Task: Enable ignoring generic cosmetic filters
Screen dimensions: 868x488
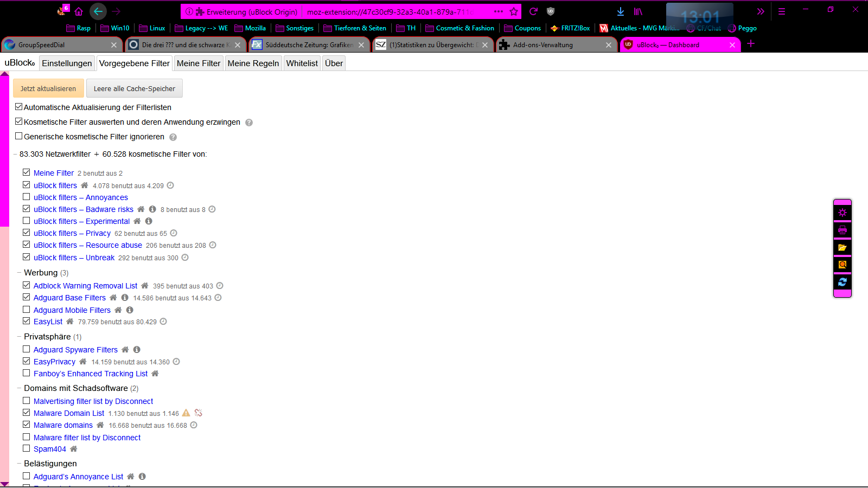Action: [x=19, y=136]
